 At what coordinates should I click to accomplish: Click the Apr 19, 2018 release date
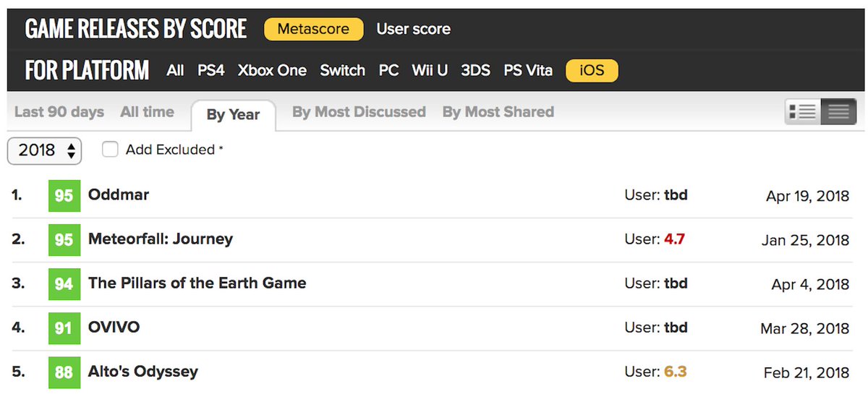[807, 196]
